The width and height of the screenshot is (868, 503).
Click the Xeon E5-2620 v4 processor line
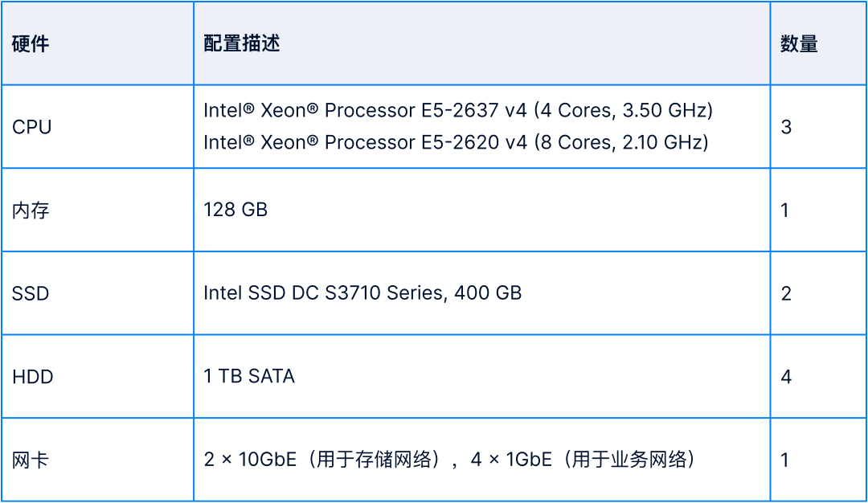[456, 143]
